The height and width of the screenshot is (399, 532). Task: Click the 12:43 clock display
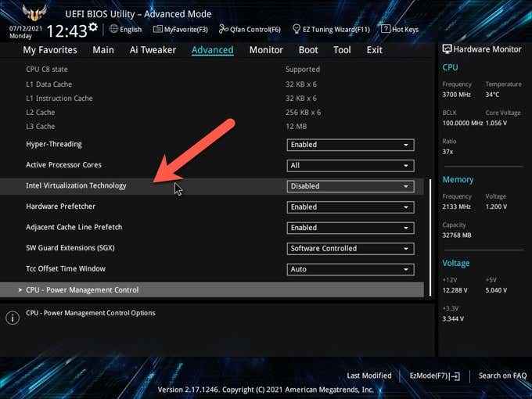[66, 31]
